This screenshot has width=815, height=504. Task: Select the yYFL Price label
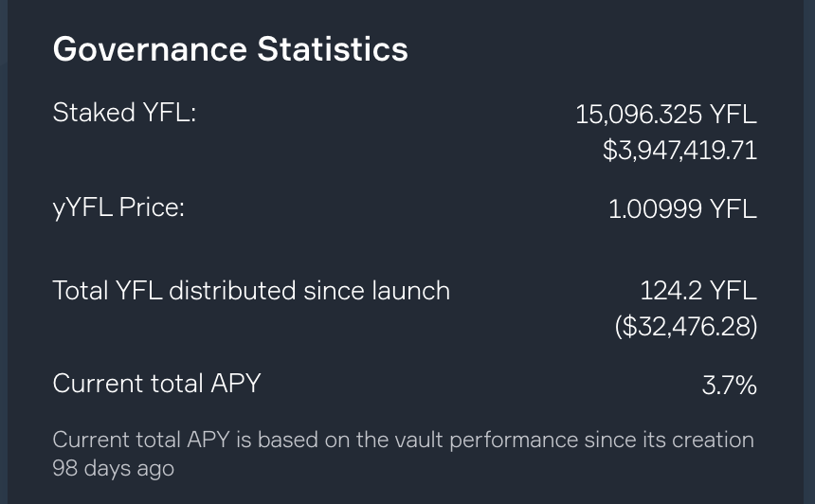[118, 207]
